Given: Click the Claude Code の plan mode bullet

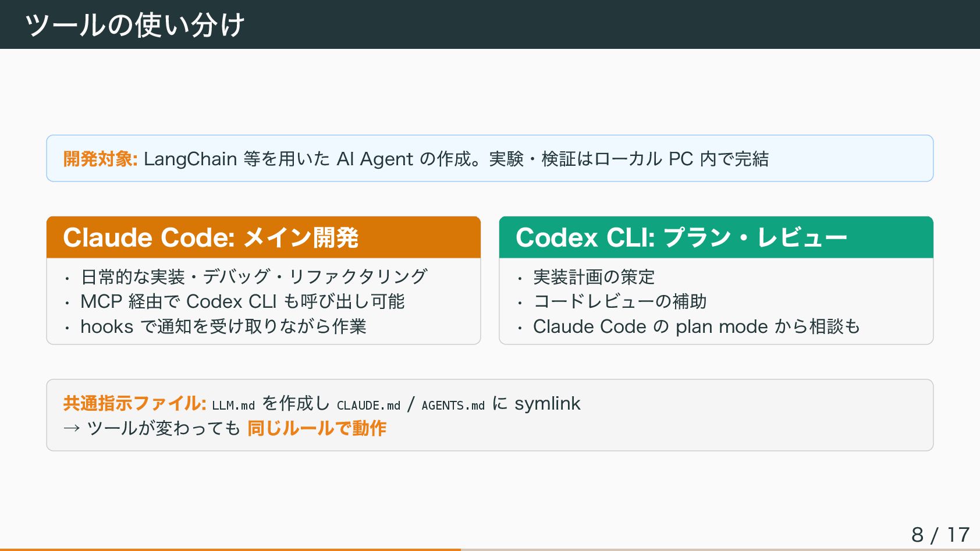Looking at the screenshot, I should point(696,326).
